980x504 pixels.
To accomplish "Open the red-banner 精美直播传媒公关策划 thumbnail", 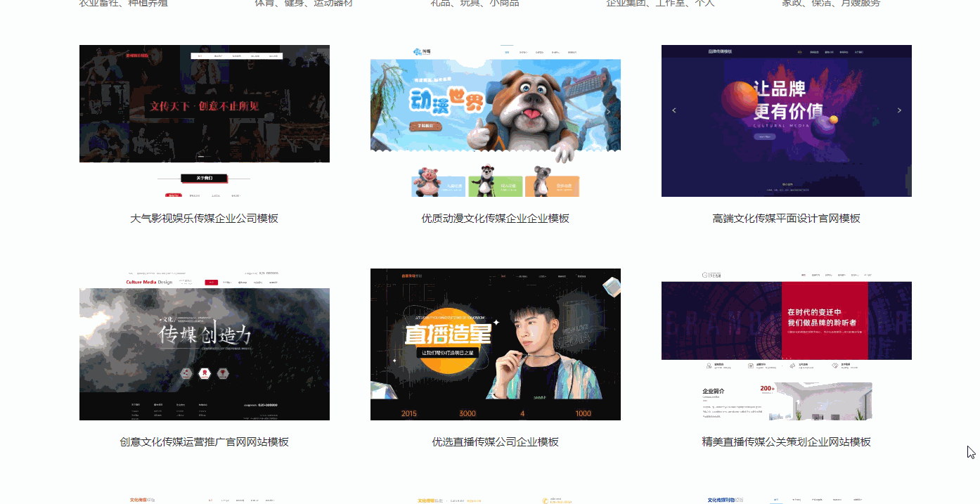I will click(787, 344).
